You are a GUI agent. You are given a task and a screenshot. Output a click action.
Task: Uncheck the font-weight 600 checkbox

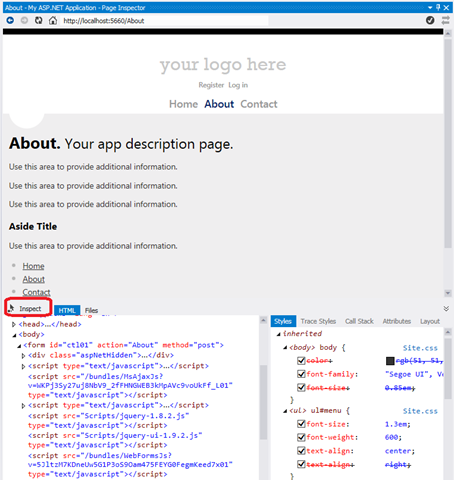tap(301, 437)
